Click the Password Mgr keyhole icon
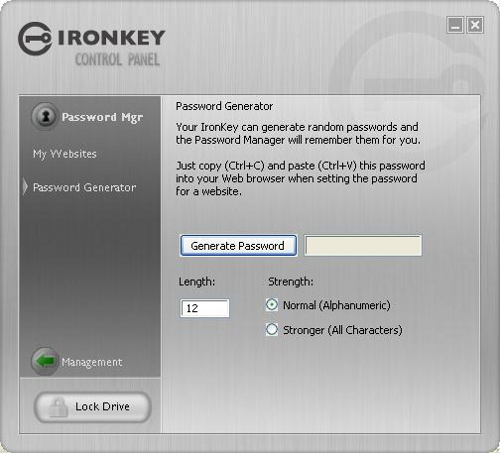 [x=44, y=116]
